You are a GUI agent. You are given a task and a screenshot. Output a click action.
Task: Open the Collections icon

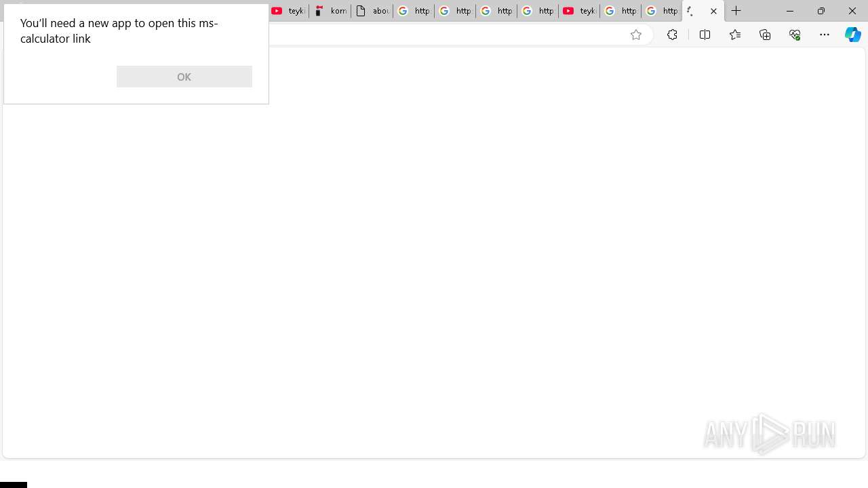[765, 35]
